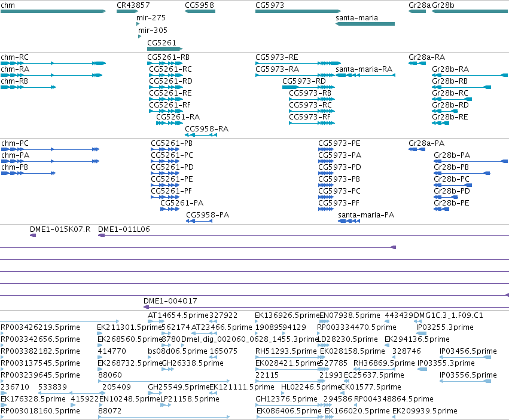Open the HL02246.5prime EST label
The image size is (509, 420).
click(310, 387)
